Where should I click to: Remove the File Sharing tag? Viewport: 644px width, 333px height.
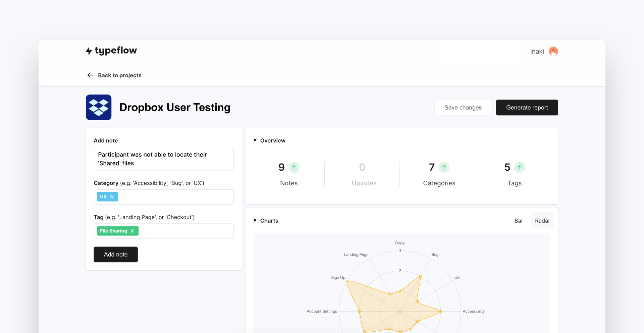pos(132,231)
